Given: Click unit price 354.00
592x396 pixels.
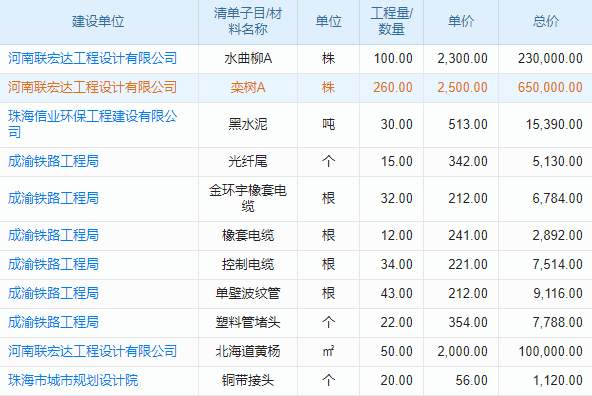Looking at the screenshot, I should coord(468,322).
